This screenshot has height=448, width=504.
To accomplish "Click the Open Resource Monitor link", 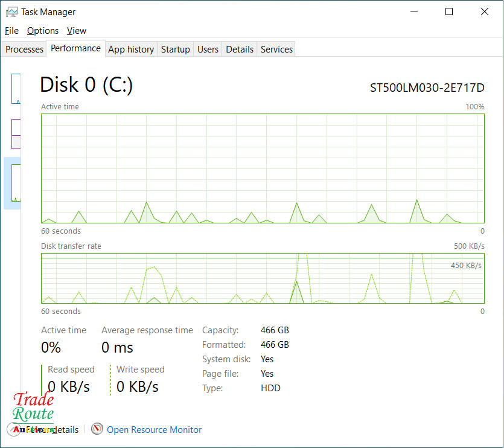I will click(154, 430).
